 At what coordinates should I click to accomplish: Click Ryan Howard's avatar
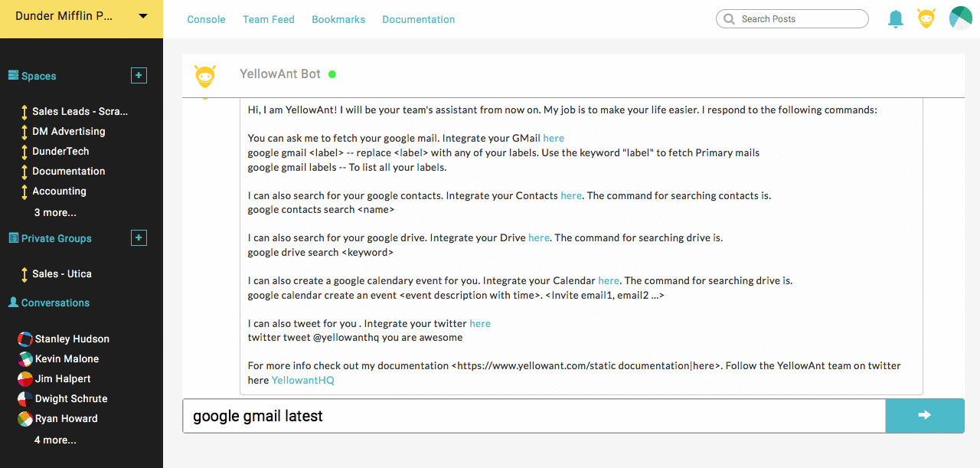pos(25,418)
